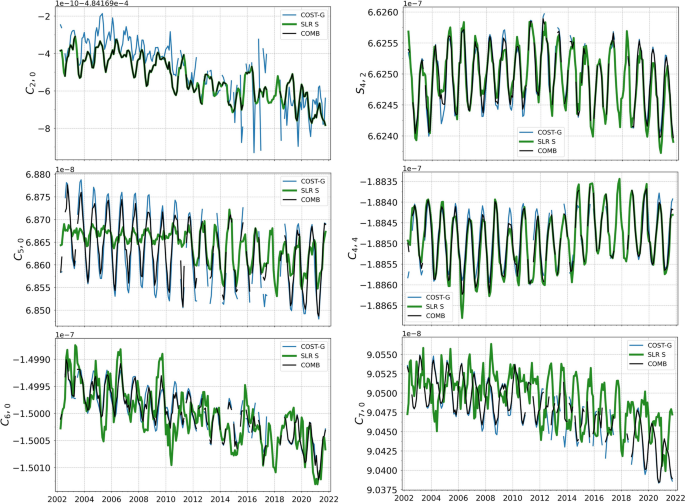Click 2014 x-axis tick under C7,0 plot
This screenshot has height=503, width=685.
pos(567,498)
